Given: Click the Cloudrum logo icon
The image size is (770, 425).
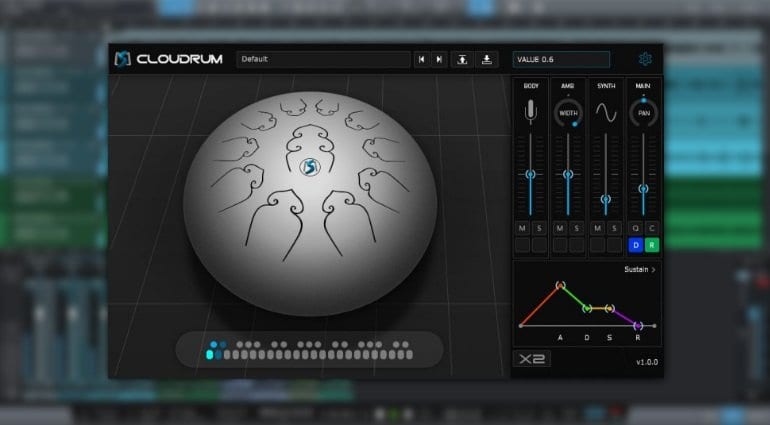Looking at the screenshot, I should (x=122, y=59).
